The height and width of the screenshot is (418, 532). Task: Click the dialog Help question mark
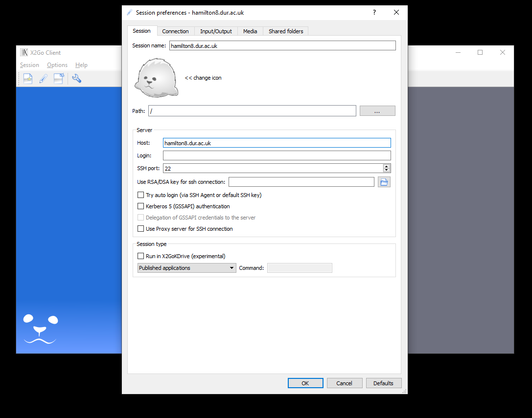point(374,13)
